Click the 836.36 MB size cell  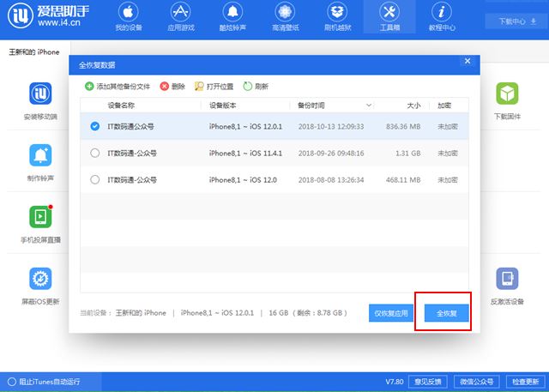(x=403, y=126)
